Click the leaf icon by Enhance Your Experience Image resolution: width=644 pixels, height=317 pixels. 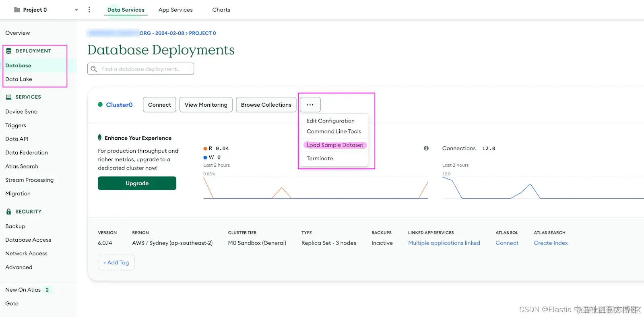pos(100,138)
